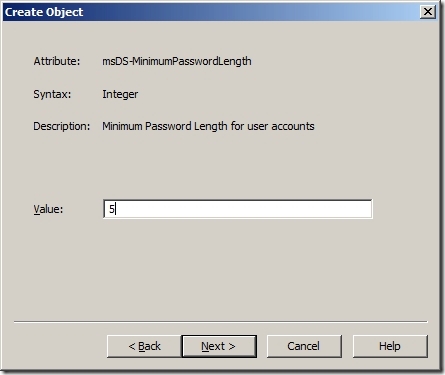This screenshot has height=375, width=445.
Task: Select the msDS-MinimumPasswordLength attribute text
Action: pos(177,61)
